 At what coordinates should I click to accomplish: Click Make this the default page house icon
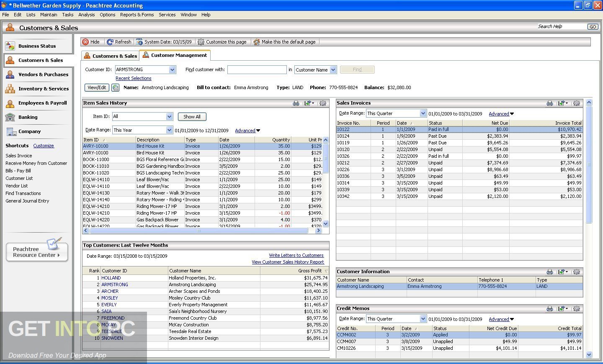pyautogui.click(x=257, y=42)
